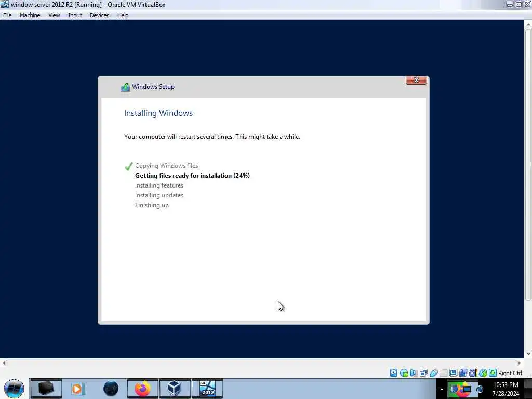Open the Machine menu
Viewport: 532px width, 399px height.
click(x=30, y=15)
